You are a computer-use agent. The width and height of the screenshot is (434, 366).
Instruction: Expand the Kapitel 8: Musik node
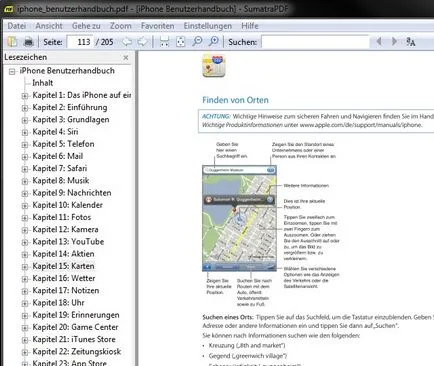pyautogui.click(x=25, y=182)
